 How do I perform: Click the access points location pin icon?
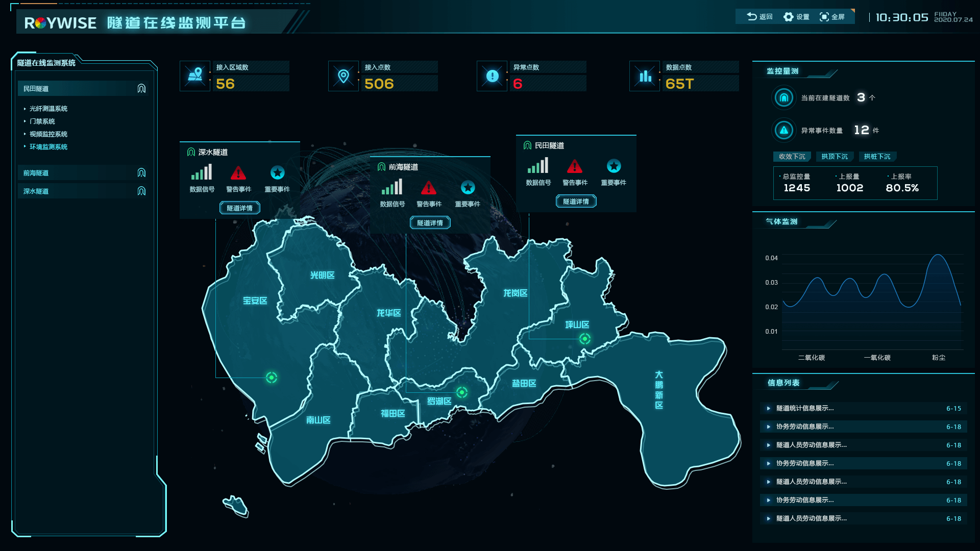pyautogui.click(x=344, y=77)
